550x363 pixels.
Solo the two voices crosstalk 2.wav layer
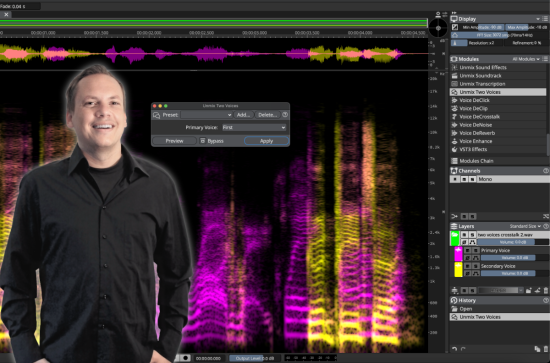[x=472, y=235]
